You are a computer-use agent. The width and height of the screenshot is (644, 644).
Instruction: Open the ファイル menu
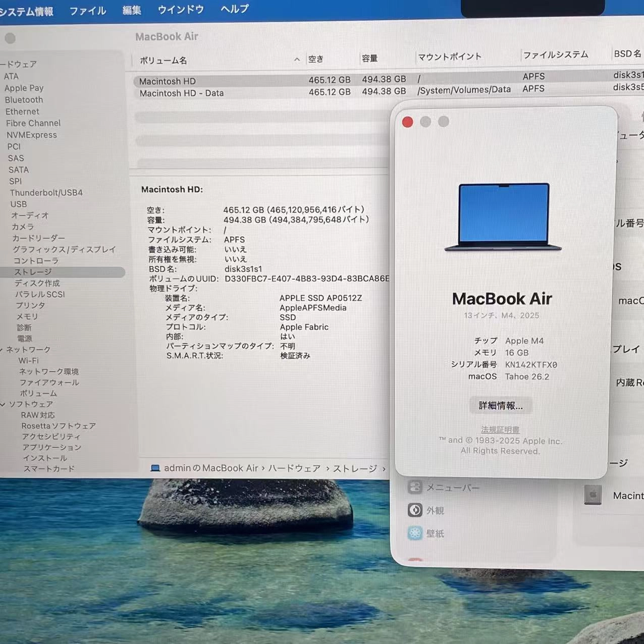pyautogui.click(x=87, y=10)
